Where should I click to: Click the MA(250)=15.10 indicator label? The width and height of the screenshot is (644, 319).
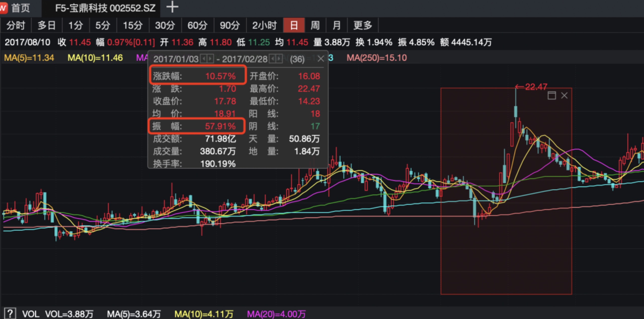click(x=376, y=58)
